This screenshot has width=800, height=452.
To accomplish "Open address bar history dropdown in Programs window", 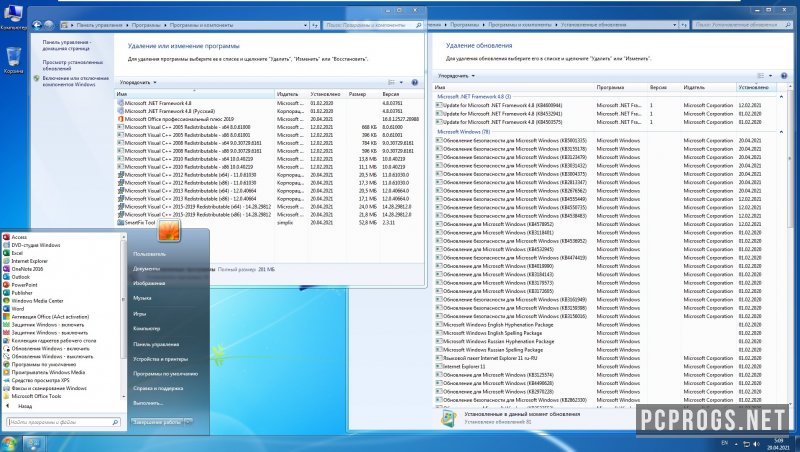I will [306, 25].
